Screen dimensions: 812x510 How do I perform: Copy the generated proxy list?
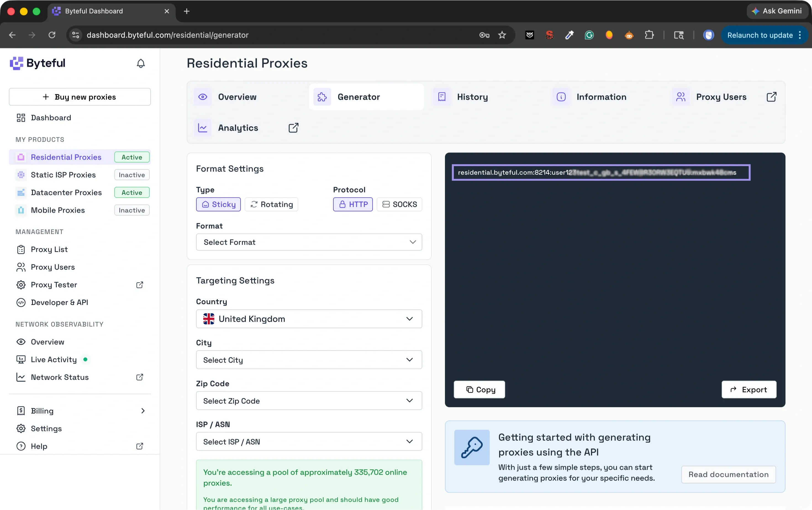point(479,390)
